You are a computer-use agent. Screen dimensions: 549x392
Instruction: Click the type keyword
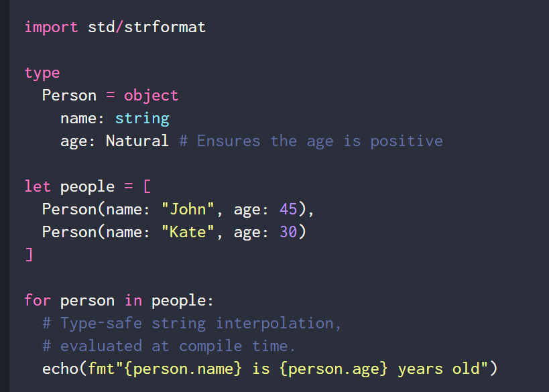pos(42,72)
